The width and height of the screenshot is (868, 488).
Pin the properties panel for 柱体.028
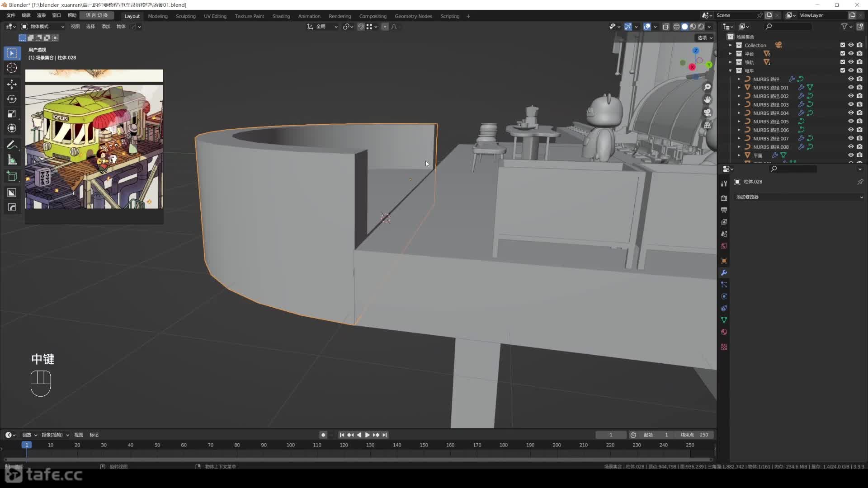860,182
